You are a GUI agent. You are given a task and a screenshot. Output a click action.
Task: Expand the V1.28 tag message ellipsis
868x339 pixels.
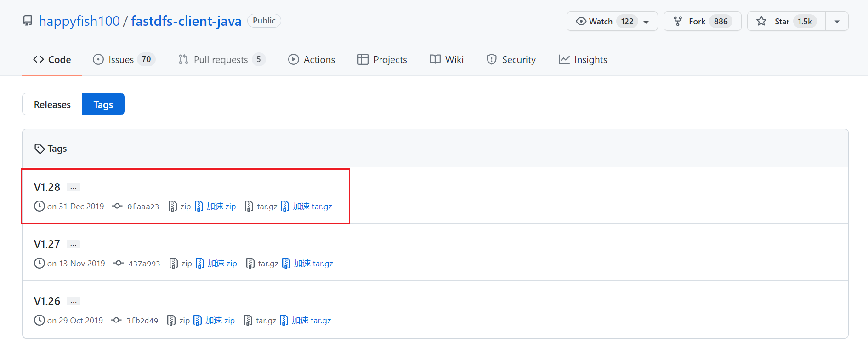[x=74, y=187]
